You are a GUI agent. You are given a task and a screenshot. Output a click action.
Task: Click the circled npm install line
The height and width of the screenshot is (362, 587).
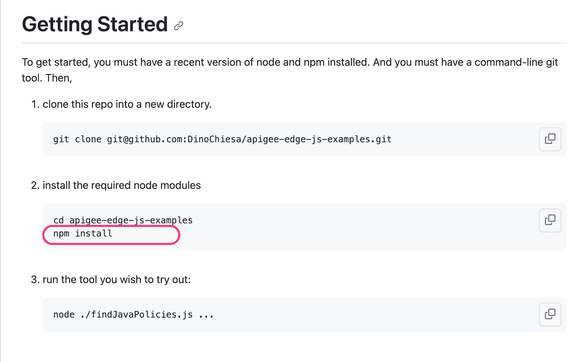(82, 234)
